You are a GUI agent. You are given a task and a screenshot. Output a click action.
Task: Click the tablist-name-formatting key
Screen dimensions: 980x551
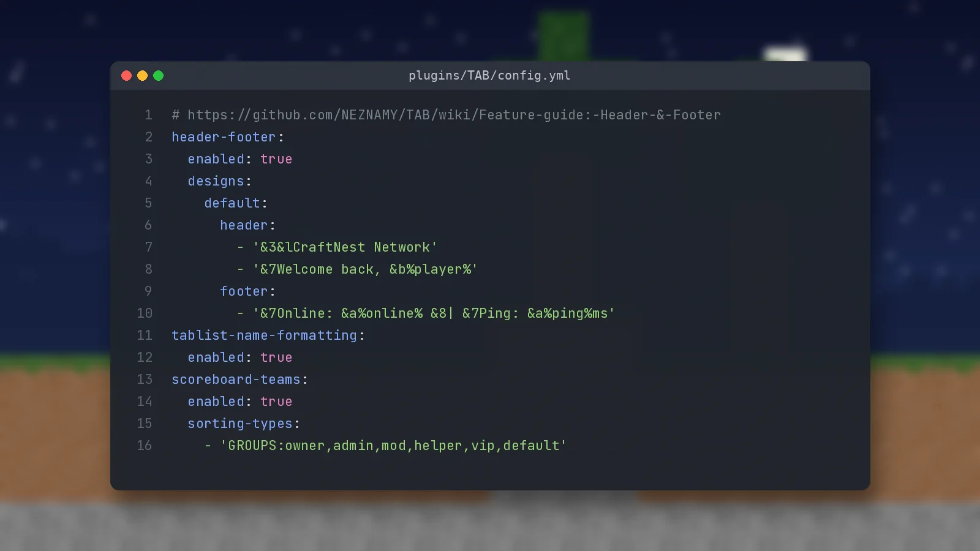point(264,335)
